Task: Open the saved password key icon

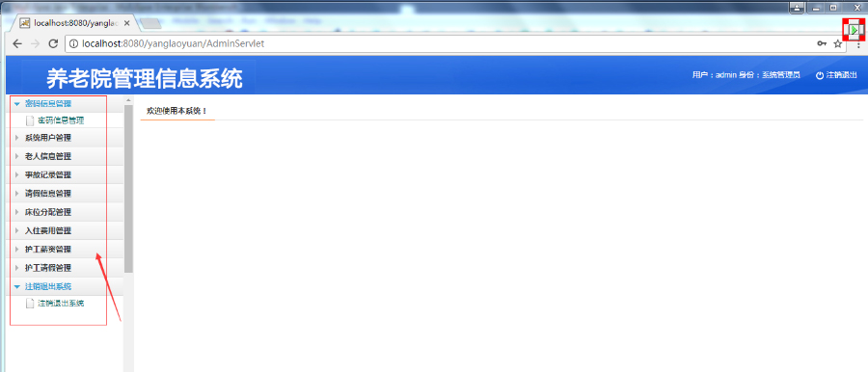Action: (822, 43)
